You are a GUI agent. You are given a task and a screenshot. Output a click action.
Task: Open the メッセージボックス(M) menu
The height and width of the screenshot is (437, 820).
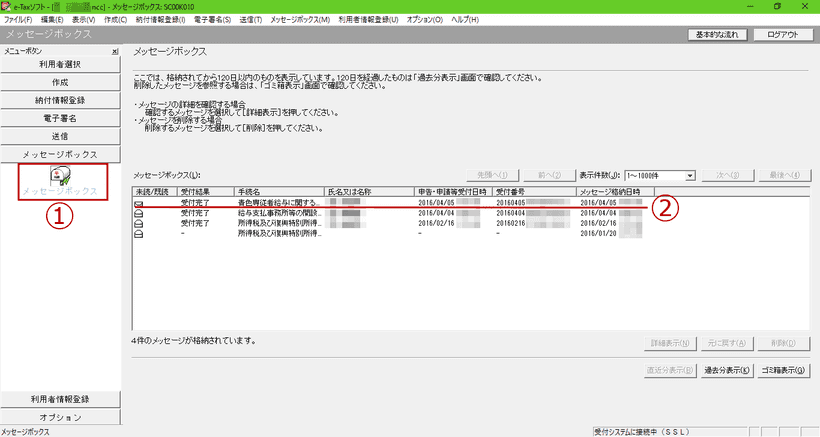pyautogui.click(x=300, y=19)
